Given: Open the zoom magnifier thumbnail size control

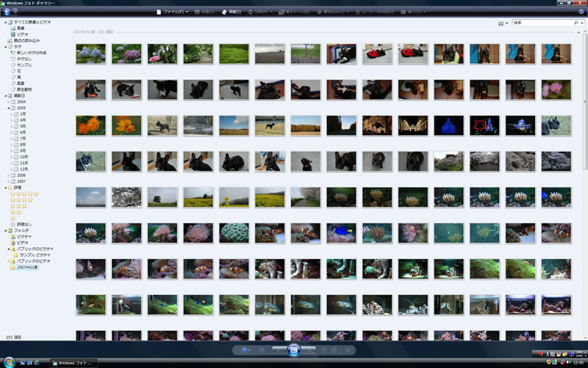Looking at the screenshot, I should coord(245,350).
